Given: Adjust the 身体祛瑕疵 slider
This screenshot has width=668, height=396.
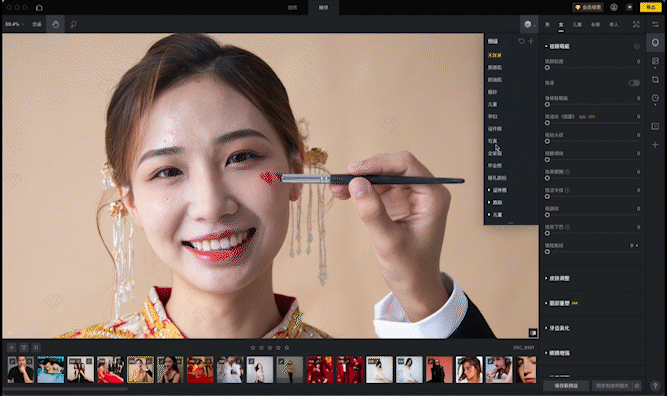Looking at the screenshot, I should point(592,104).
